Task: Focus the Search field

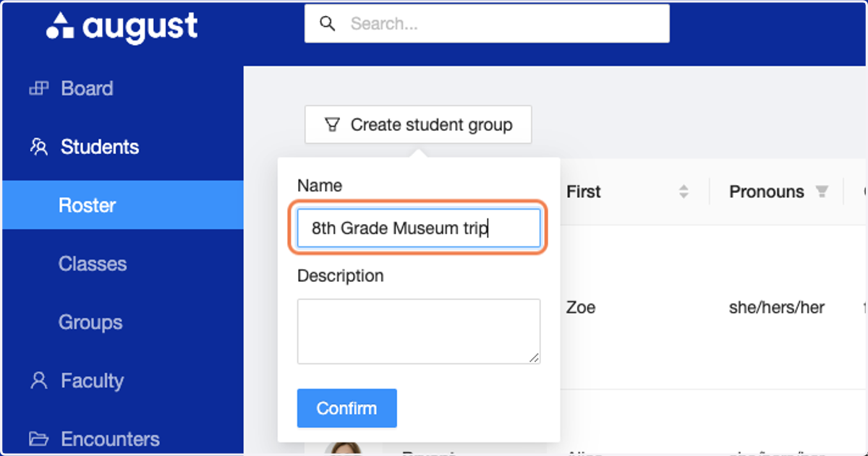Action: (x=487, y=24)
